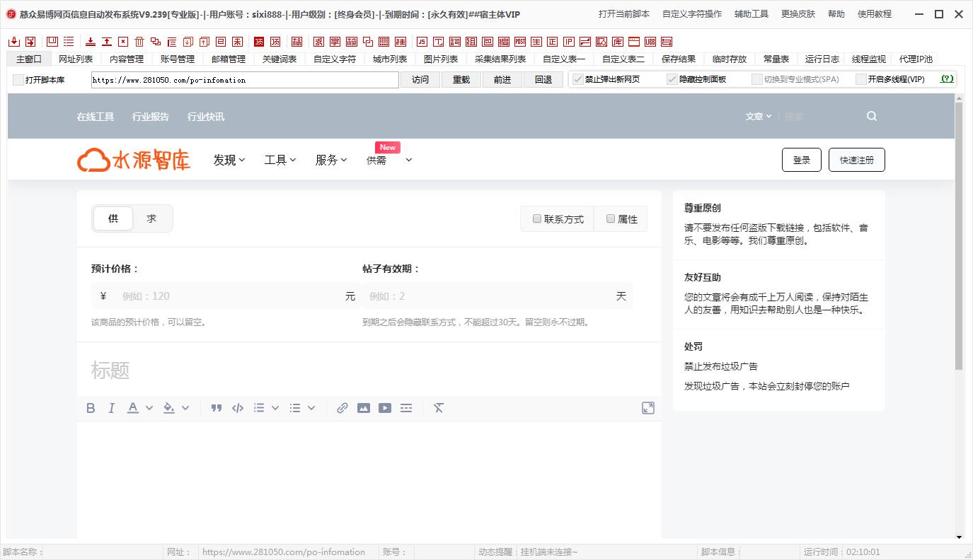973x560 pixels.
Task: Focus the URL address input field
Action: [x=245, y=80]
